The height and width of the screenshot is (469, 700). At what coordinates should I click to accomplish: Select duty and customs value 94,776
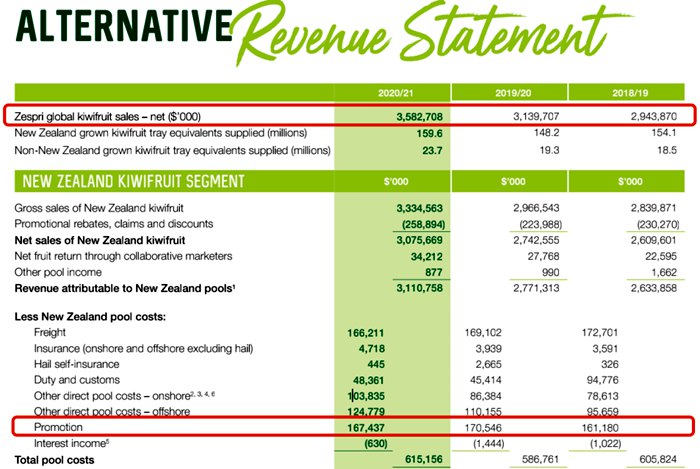pyautogui.click(x=603, y=380)
